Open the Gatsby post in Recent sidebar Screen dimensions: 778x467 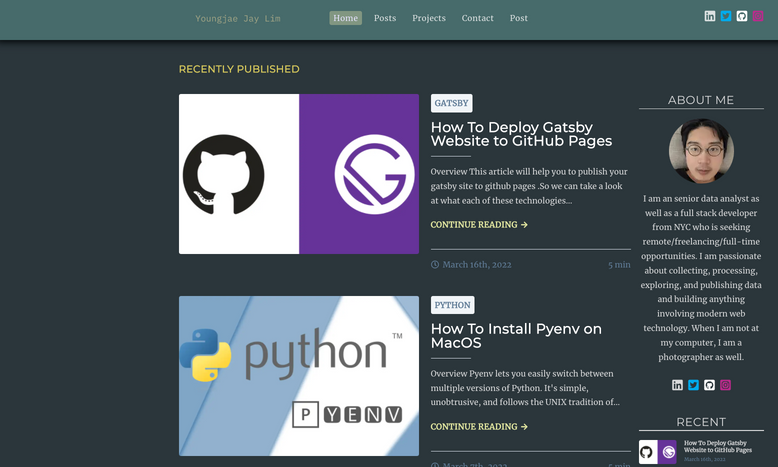click(717, 447)
